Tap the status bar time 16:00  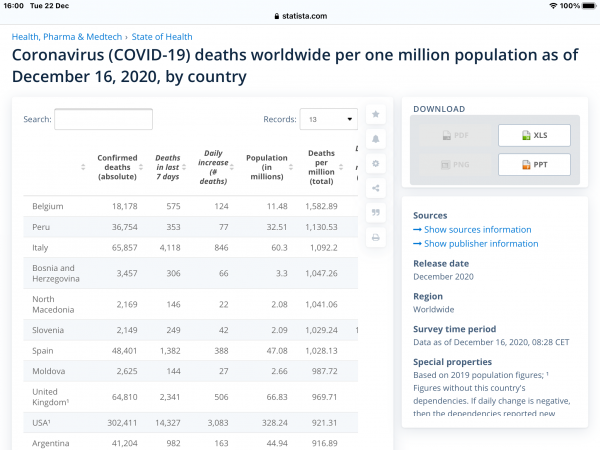click(14, 6)
